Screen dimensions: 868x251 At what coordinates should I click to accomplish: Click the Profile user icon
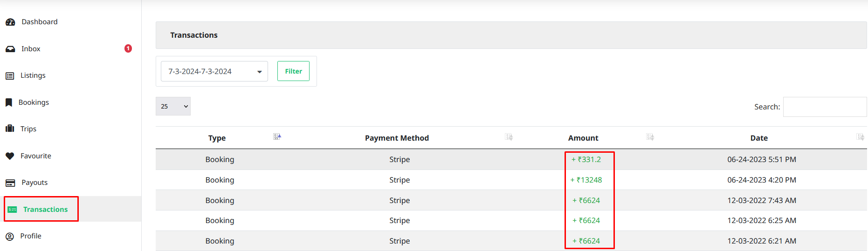(x=10, y=236)
